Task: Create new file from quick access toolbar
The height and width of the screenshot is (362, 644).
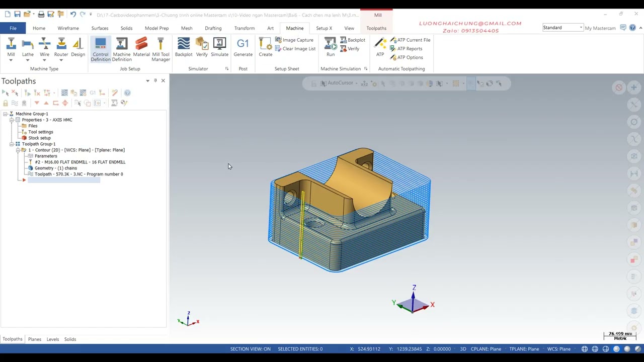Action: point(8,14)
